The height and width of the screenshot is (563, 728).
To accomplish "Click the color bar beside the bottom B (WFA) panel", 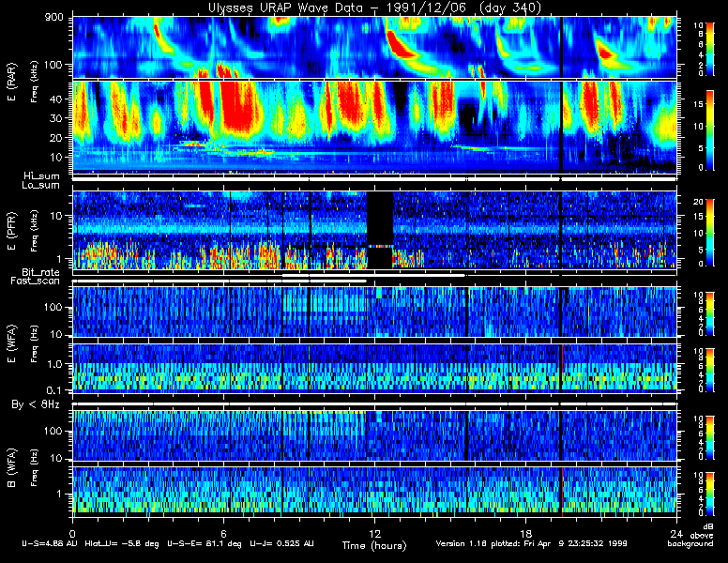I will pos(710,494).
